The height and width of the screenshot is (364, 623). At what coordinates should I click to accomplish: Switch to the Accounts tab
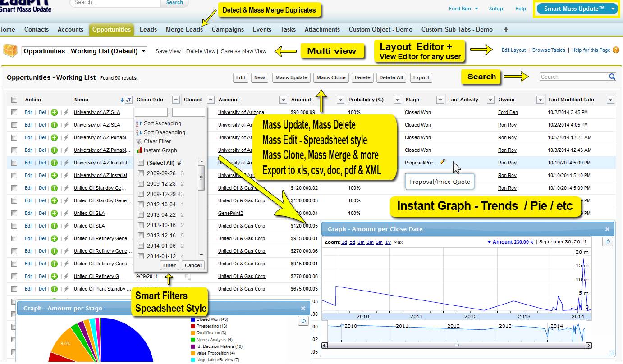click(x=70, y=29)
